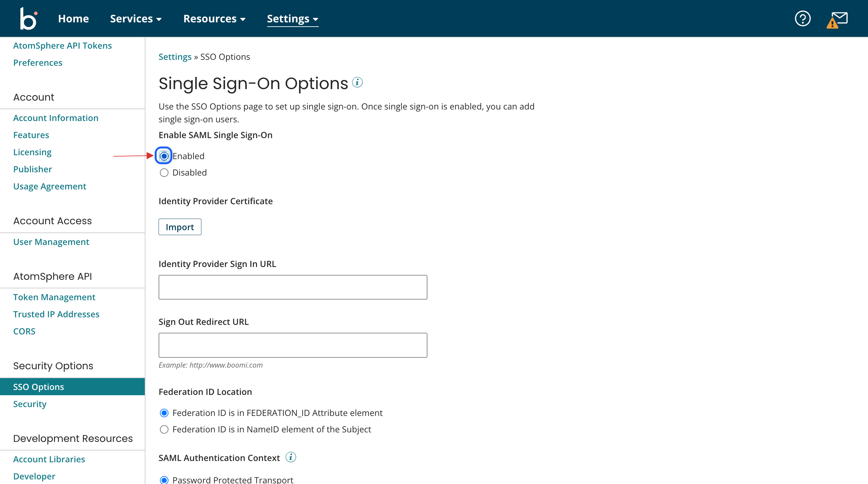The width and height of the screenshot is (868, 484).
Task: Click Sign Out Redirect URL input field
Action: coord(293,345)
